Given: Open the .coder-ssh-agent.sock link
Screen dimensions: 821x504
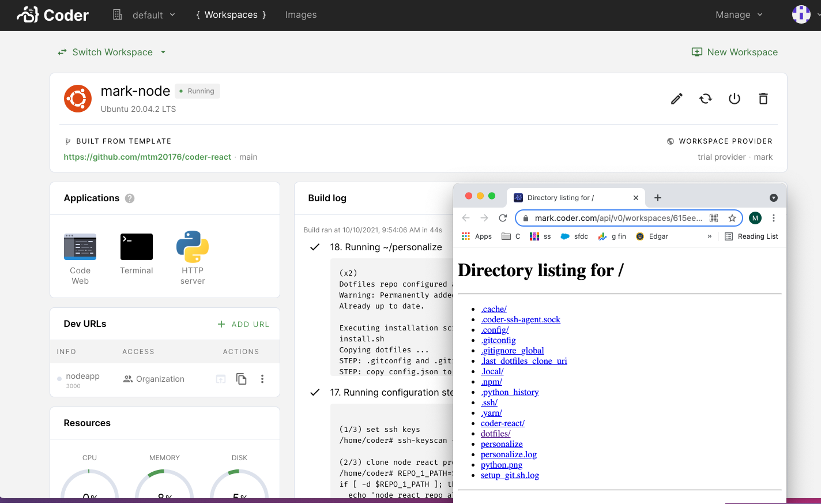Looking at the screenshot, I should click(521, 319).
